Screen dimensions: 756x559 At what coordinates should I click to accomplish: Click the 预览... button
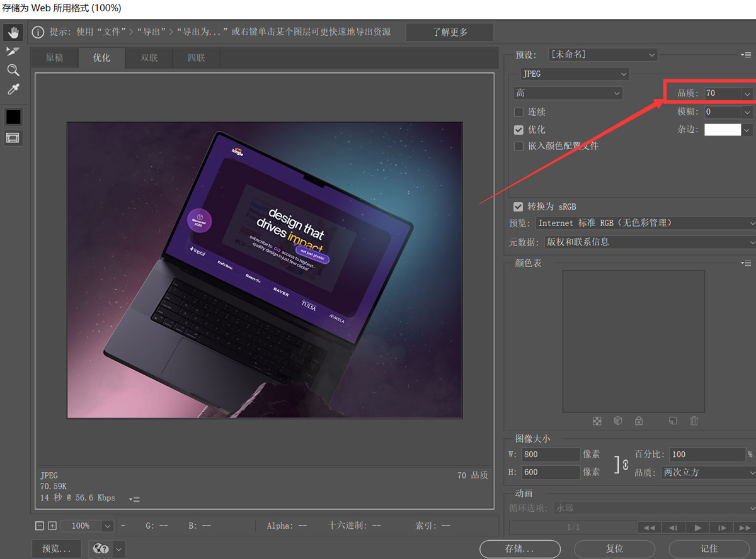pyautogui.click(x=56, y=549)
